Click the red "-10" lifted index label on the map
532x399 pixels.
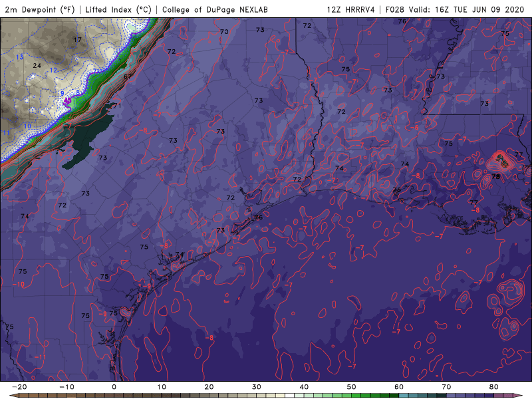click(x=19, y=285)
